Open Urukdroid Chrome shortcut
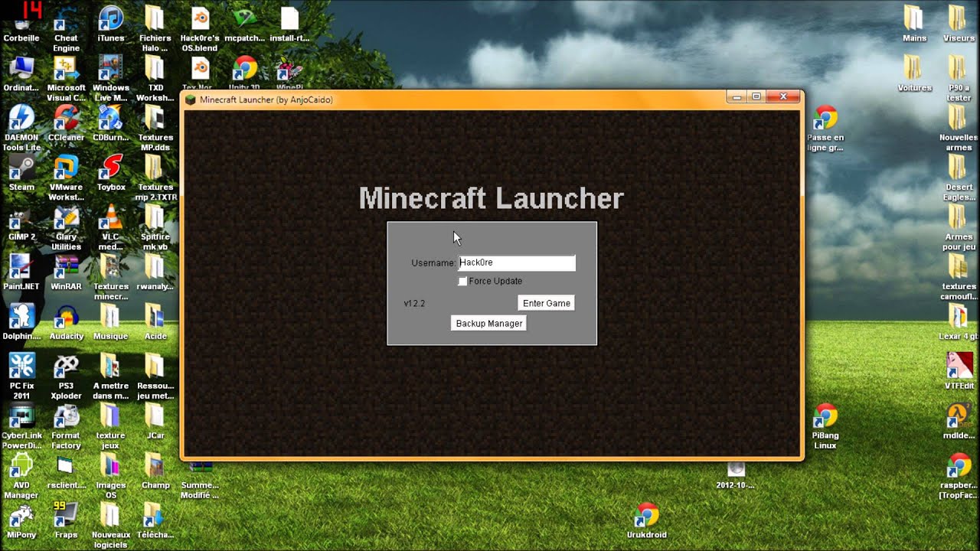Viewport: 980px width, 551px height. tap(647, 520)
